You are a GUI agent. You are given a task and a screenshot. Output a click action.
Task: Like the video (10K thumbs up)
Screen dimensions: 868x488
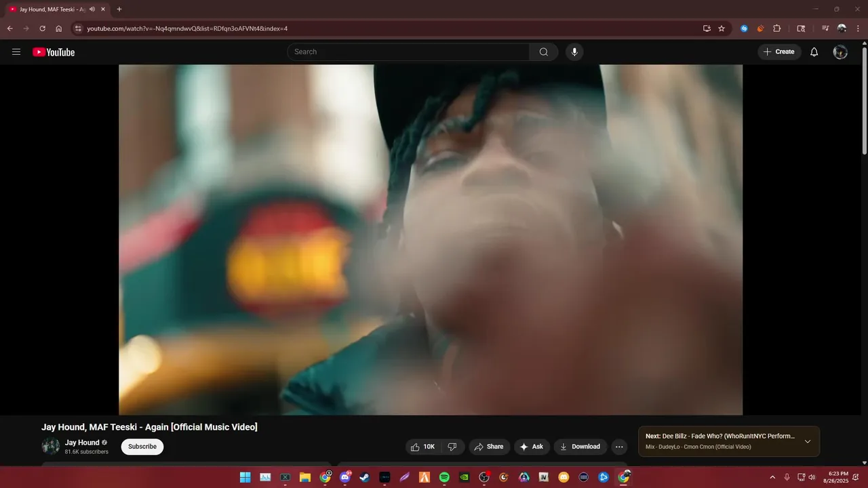[423, 447]
